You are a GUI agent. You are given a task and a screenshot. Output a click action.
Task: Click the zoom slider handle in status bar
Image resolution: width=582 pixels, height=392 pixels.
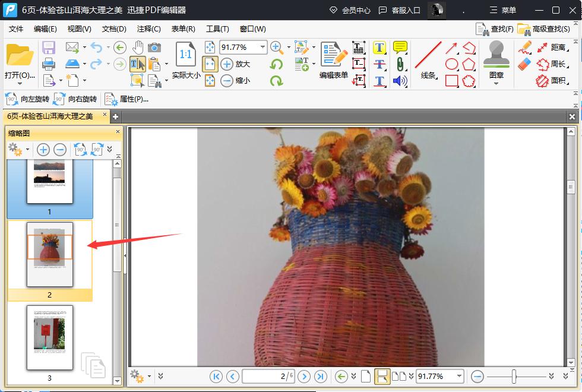point(514,376)
